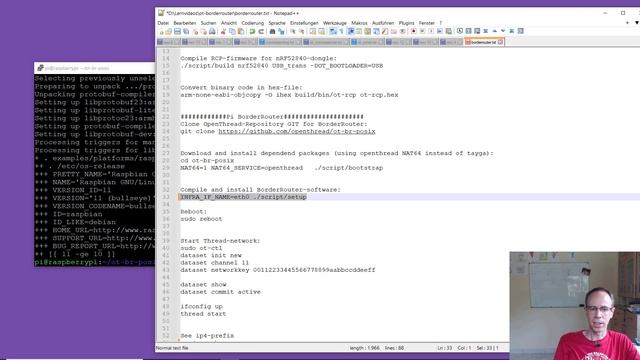Cut selection with the scissors icon

tap(223, 31)
